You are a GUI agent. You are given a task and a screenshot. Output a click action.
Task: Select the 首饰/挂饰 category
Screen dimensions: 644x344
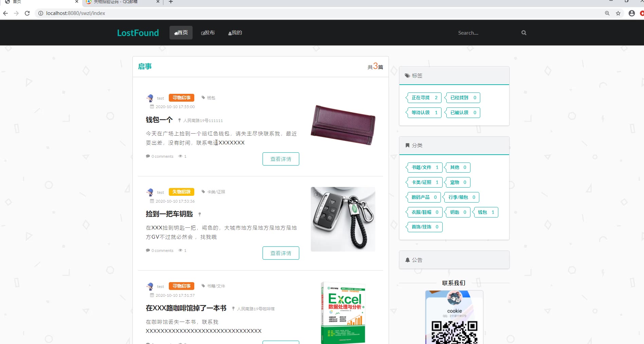[424, 227]
